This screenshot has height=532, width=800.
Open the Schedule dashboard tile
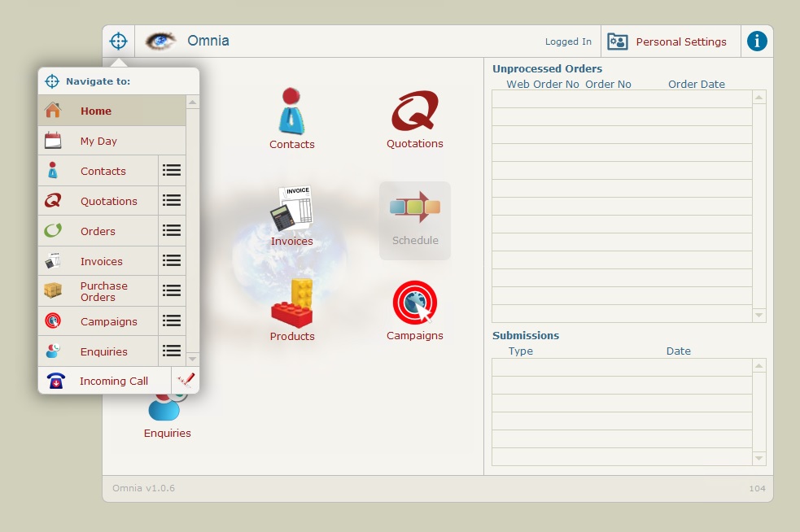point(415,220)
